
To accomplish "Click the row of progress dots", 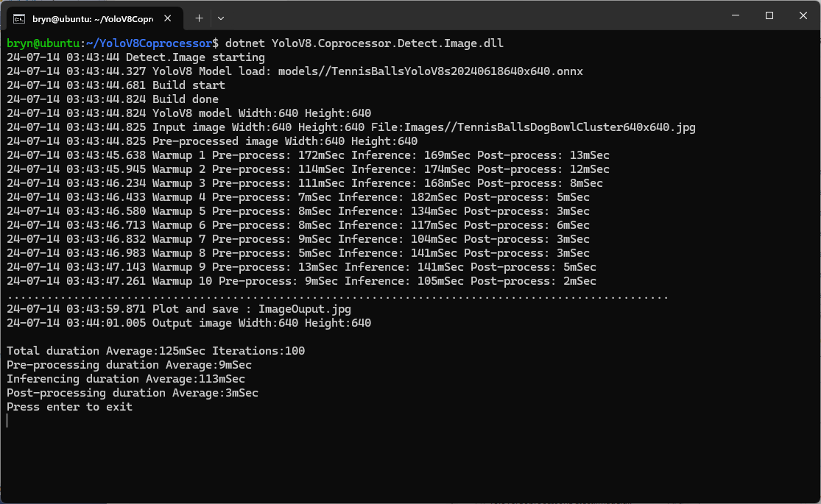I will click(x=337, y=296).
